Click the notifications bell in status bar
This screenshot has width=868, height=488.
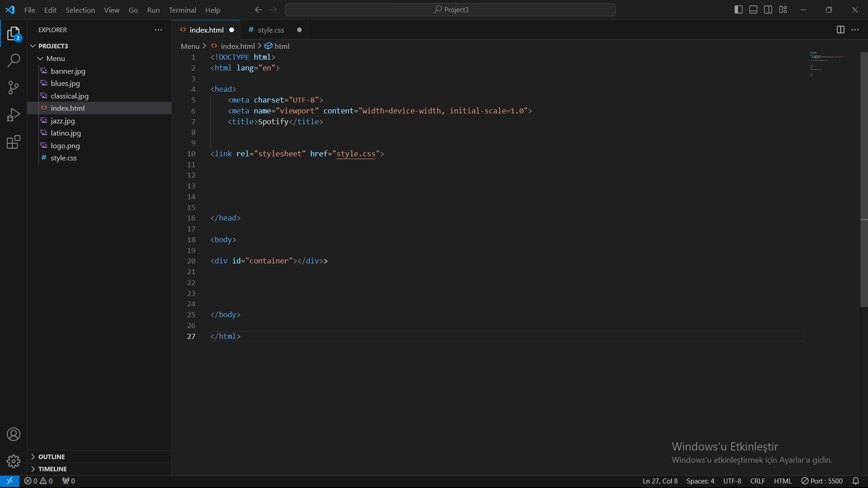[855, 481]
